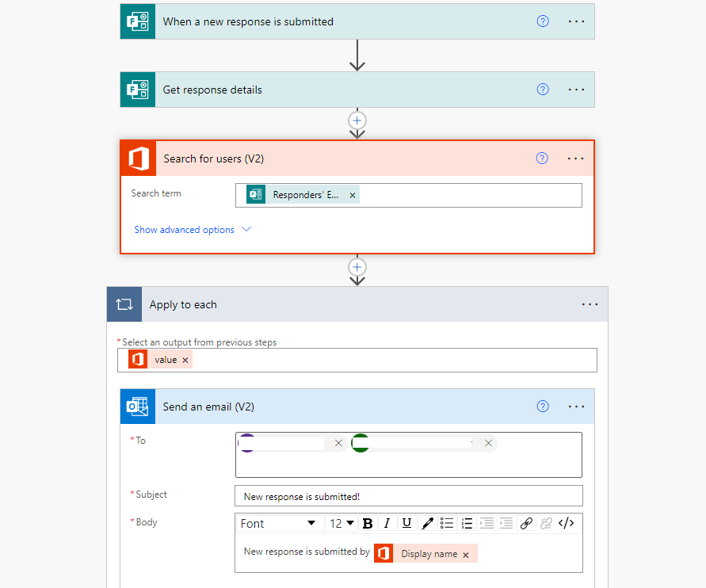Open help for 'Search for users (V2)'
706x588 pixels.
(542, 158)
